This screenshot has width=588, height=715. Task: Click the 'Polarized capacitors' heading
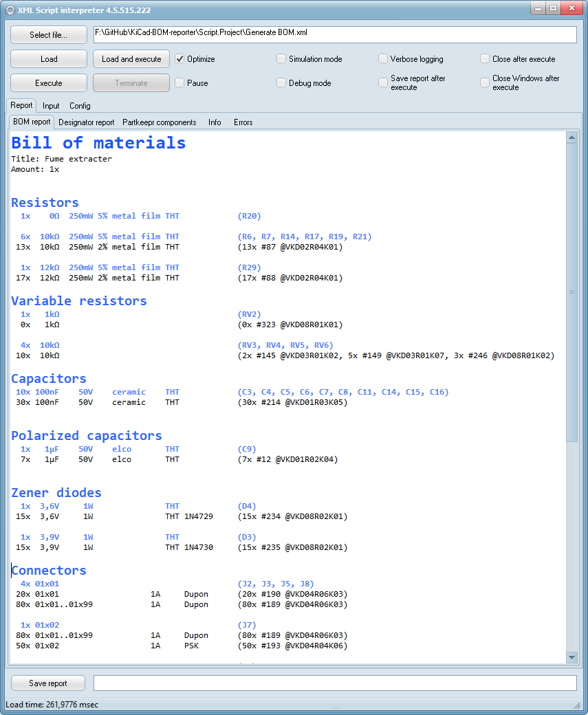tap(87, 435)
